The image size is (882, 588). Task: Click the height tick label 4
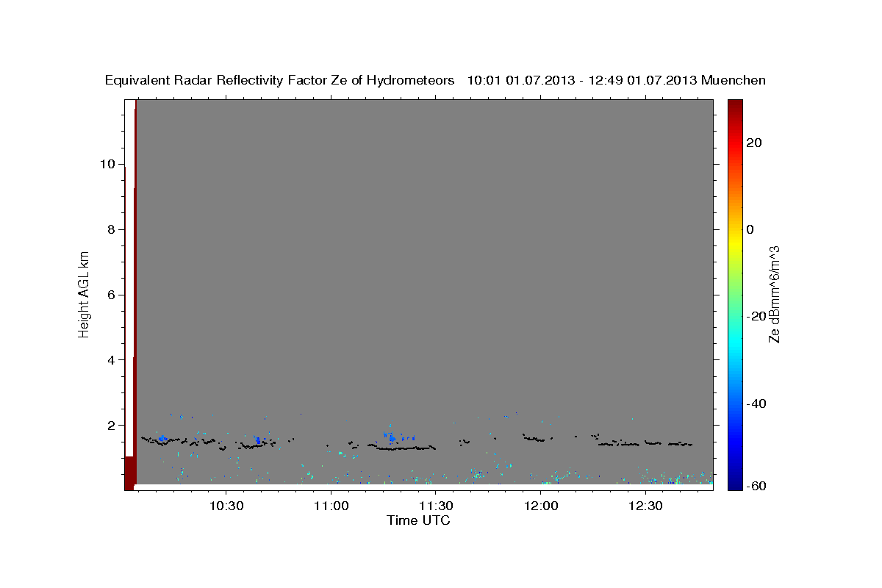[112, 360]
